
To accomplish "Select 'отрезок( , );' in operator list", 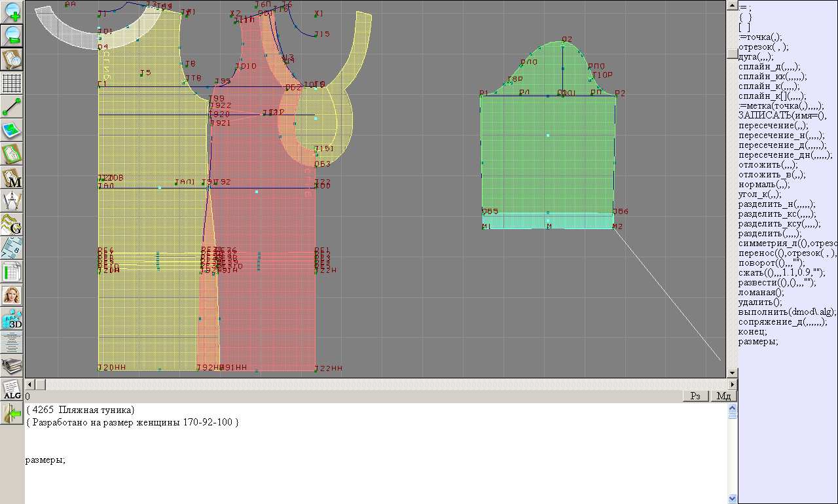I will tap(763, 46).
